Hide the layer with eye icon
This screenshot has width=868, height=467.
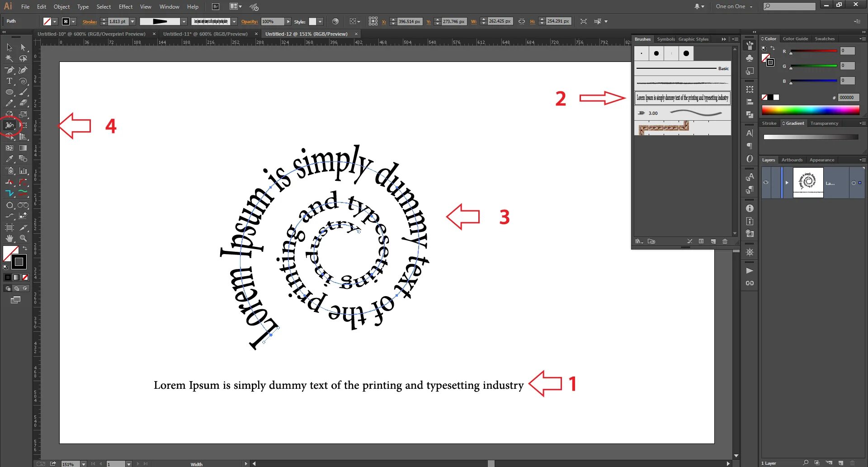point(766,183)
